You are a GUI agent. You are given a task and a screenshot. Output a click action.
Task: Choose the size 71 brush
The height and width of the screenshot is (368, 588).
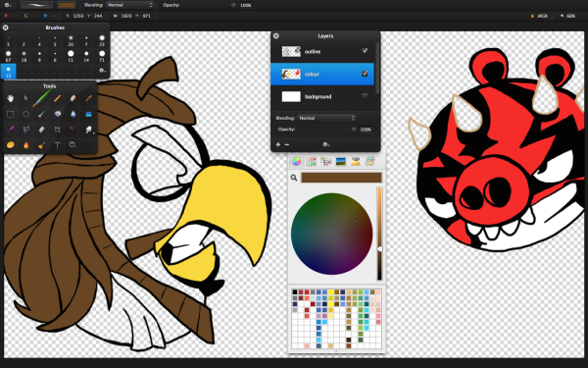point(102,56)
